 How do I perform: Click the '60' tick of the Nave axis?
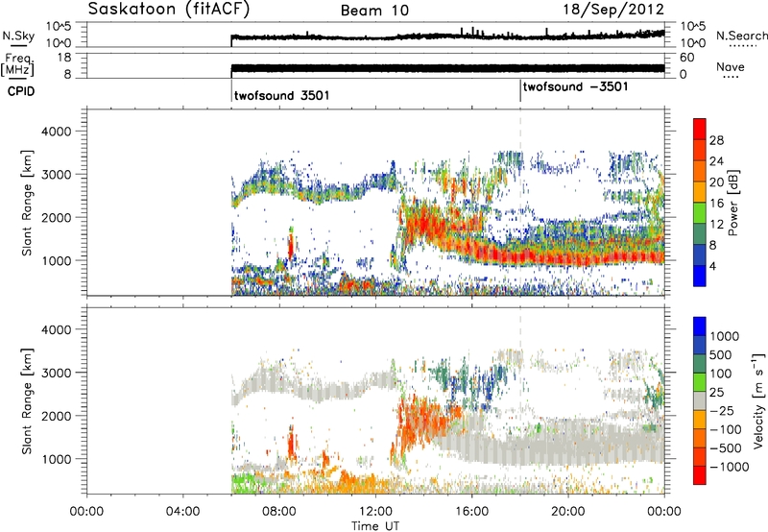tap(686, 58)
